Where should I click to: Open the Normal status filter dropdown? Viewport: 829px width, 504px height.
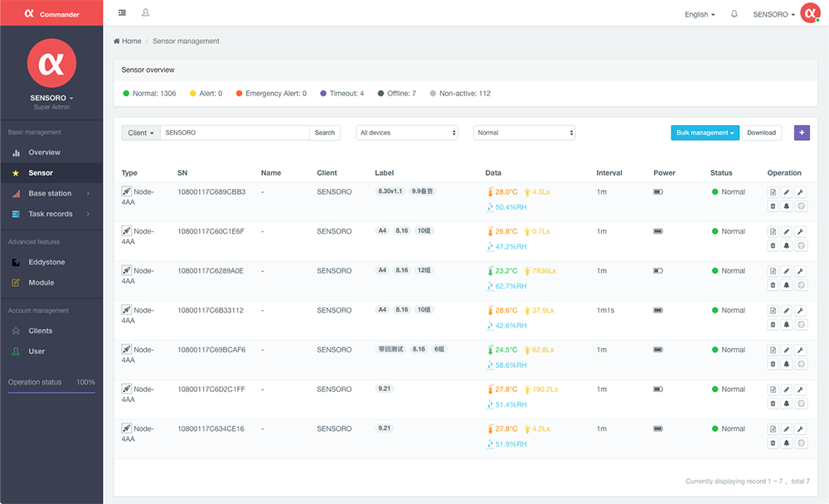tap(525, 133)
